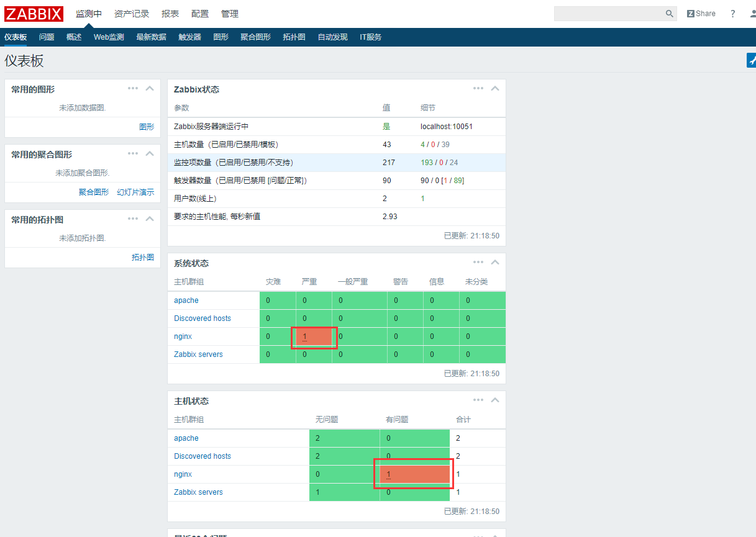Go to the 问题 submenu tab

(x=47, y=37)
